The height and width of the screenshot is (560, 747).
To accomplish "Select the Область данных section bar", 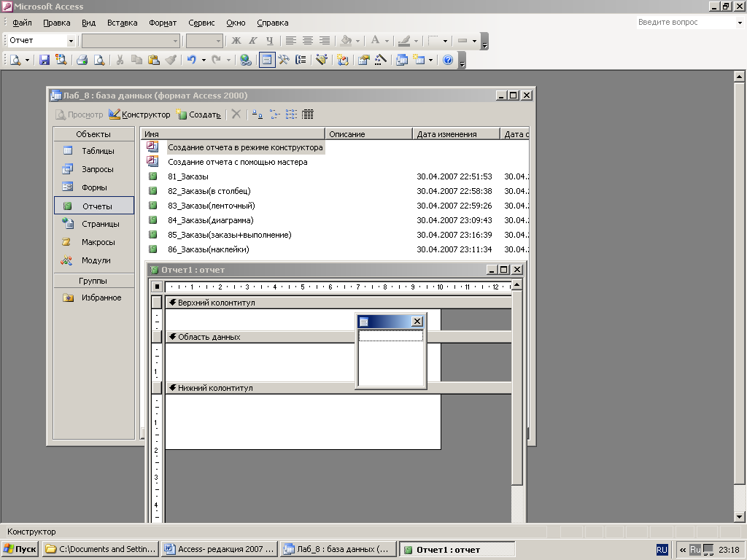I will pos(338,337).
